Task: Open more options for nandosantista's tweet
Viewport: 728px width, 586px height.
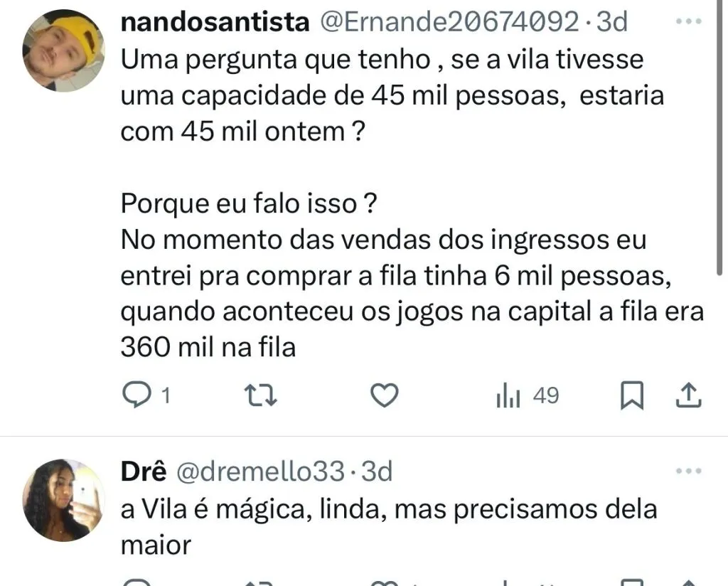Action: click(687, 22)
